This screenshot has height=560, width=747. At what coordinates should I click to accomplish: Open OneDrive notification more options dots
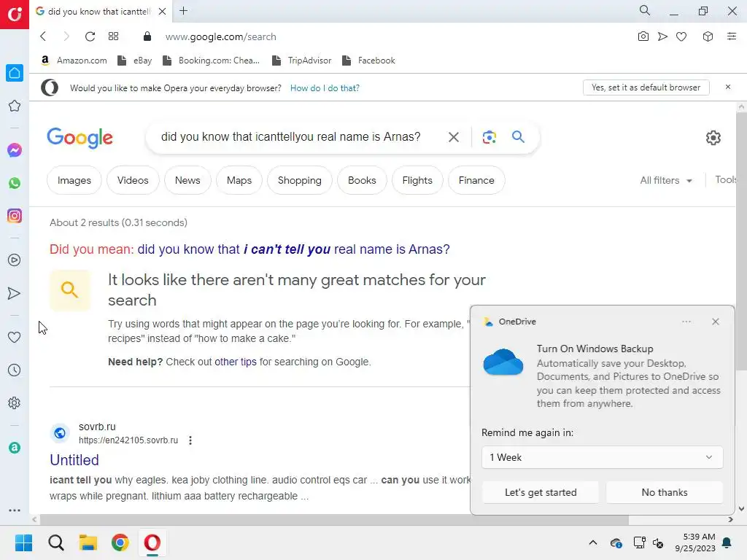tap(686, 322)
